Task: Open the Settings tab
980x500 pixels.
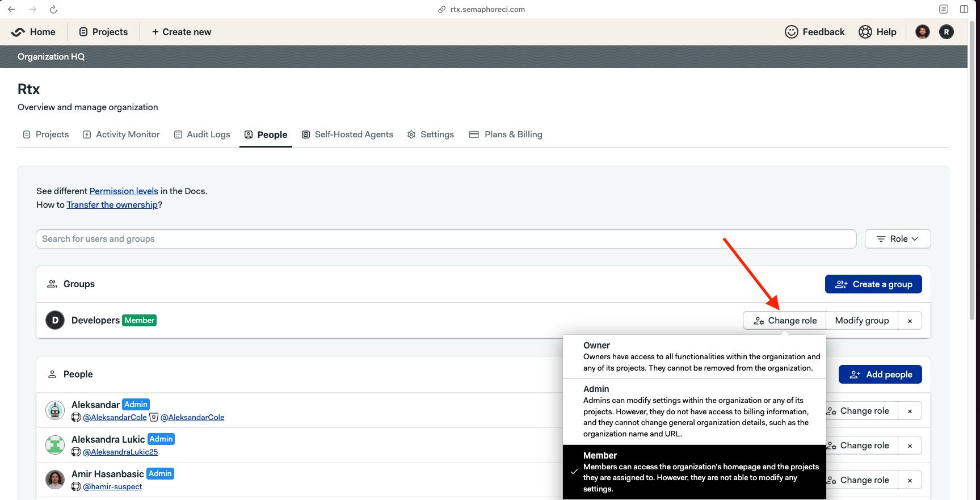Action: tap(431, 135)
